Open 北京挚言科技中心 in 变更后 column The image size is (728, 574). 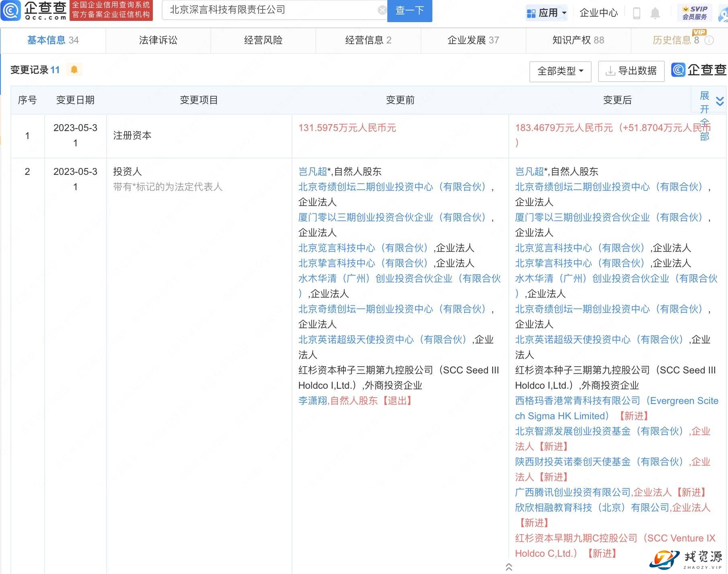(x=580, y=263)
